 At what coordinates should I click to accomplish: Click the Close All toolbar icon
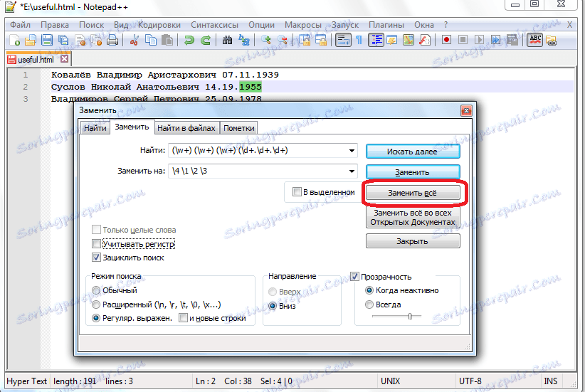[96, 40]
